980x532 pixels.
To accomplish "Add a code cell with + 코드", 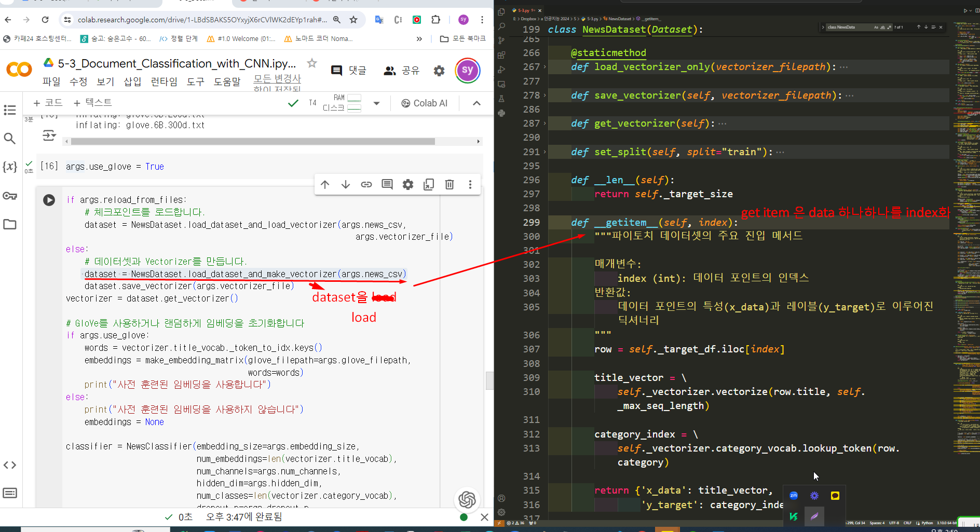I will pyautogui.click(x=48, y=103).
